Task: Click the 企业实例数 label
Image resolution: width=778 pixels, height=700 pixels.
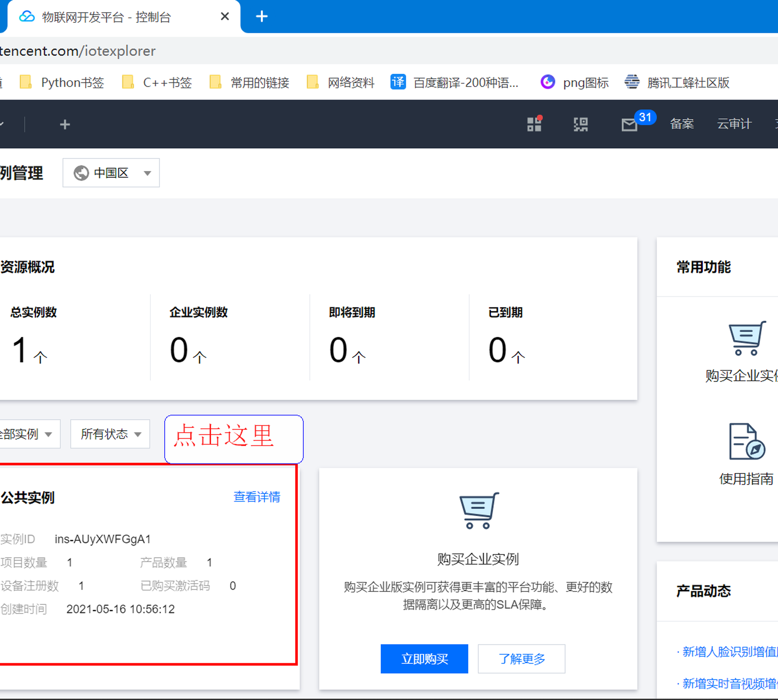Action: click(x=198, y=312)
